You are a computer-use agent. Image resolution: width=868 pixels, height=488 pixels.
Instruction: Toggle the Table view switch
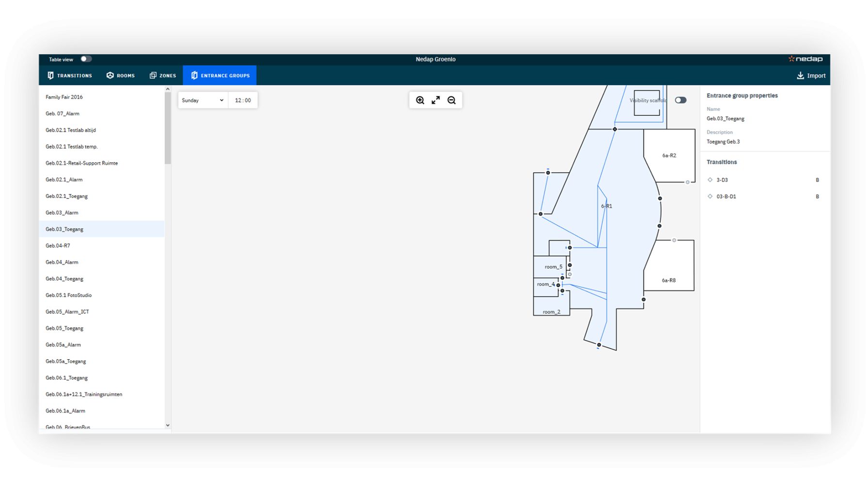tap(86, 59)
